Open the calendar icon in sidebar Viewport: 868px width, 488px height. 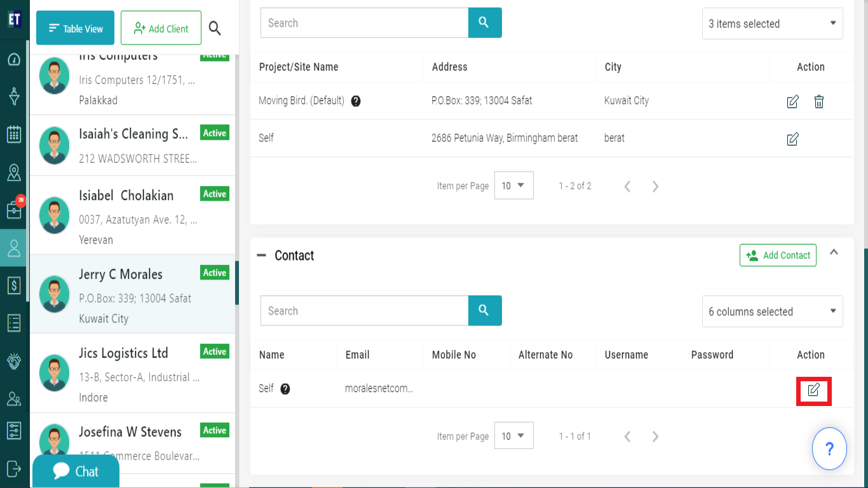[14, 134]
